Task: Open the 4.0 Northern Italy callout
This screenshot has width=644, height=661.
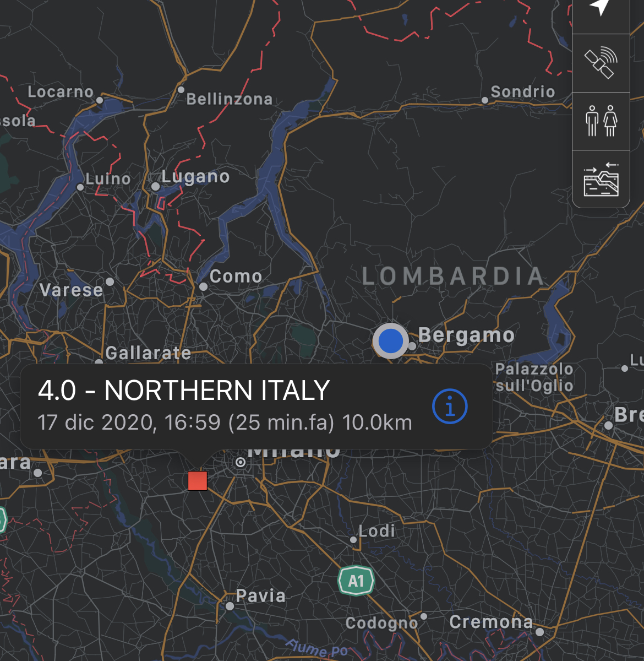Action: tap(256, 406)
